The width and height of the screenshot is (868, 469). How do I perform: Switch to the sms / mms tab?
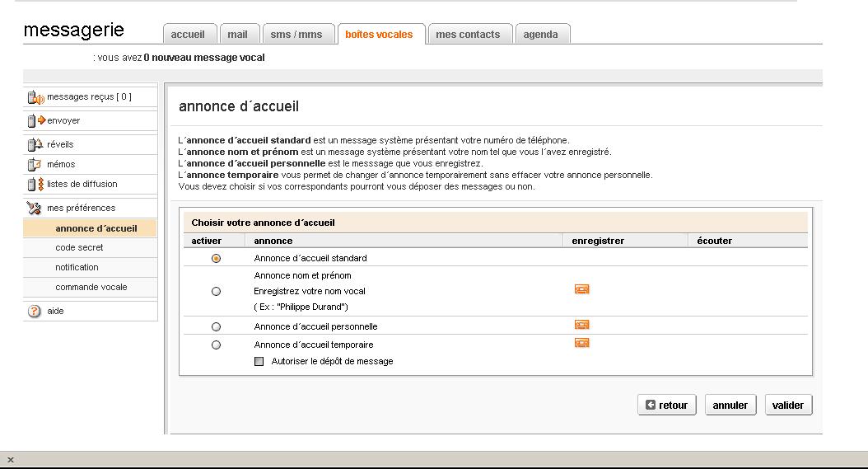click(297, 35)
